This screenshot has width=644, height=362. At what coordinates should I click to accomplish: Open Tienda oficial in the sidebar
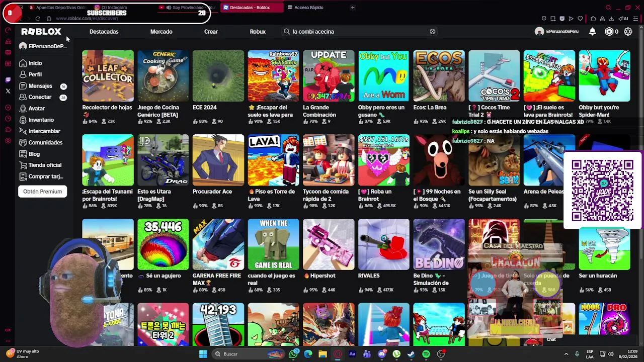click(x=40, y=165)
